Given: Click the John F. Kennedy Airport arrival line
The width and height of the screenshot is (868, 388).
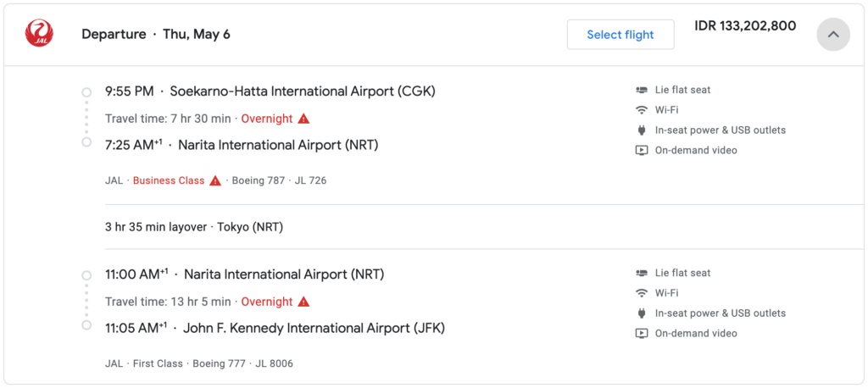Looking at the screenshot, I should (275, 328).
